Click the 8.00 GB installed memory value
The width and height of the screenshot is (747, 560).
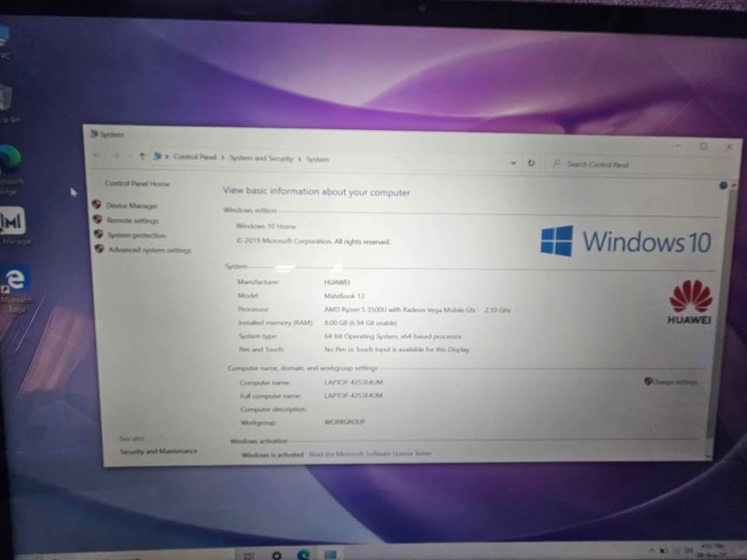[x=360, y=323]
